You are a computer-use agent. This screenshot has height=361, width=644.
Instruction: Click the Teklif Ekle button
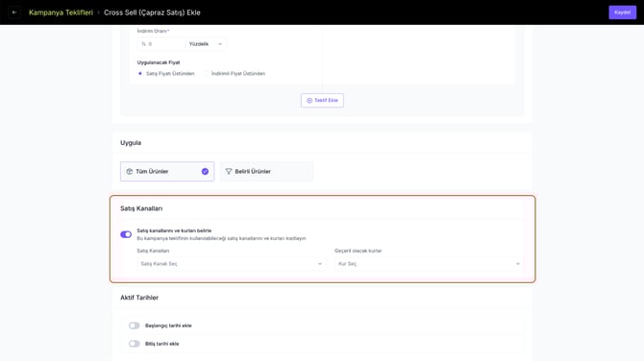[x=322, y=101]
